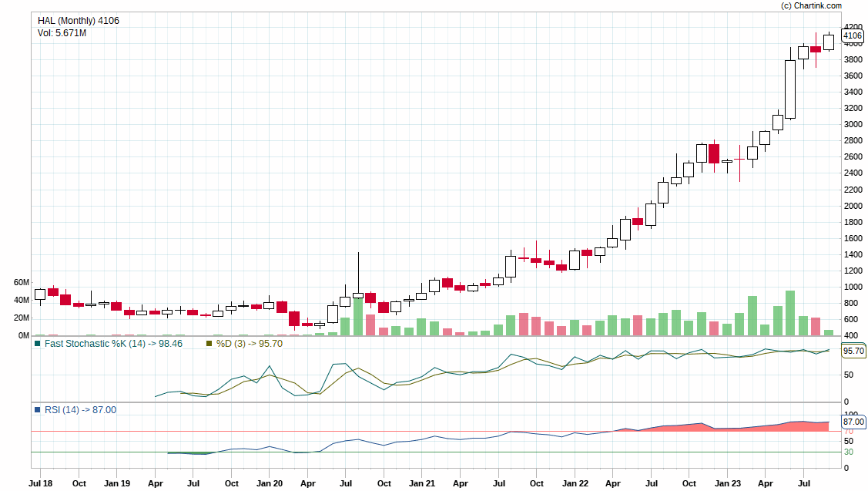Click the teal Fast Stochastic %K legend swatch

38,344
